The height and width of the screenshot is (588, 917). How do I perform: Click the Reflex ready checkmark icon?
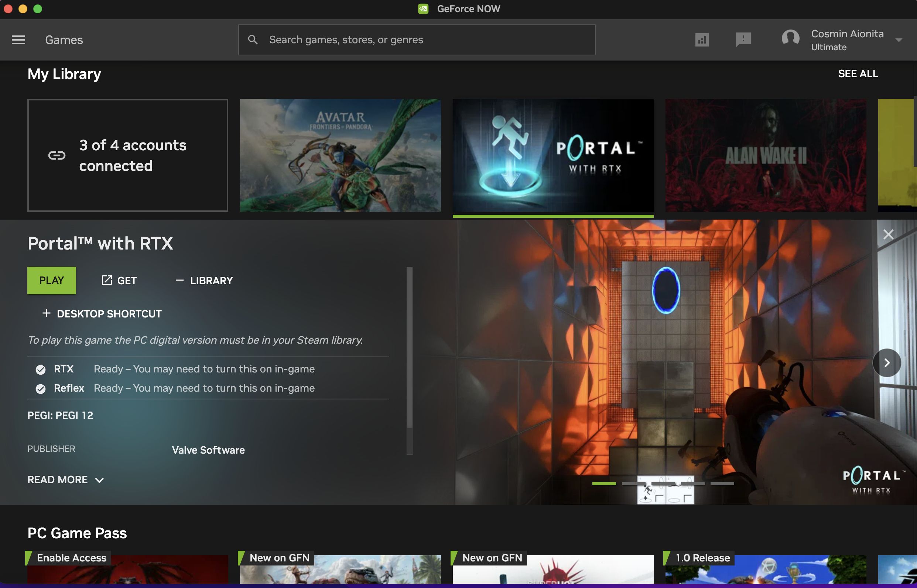41,389
